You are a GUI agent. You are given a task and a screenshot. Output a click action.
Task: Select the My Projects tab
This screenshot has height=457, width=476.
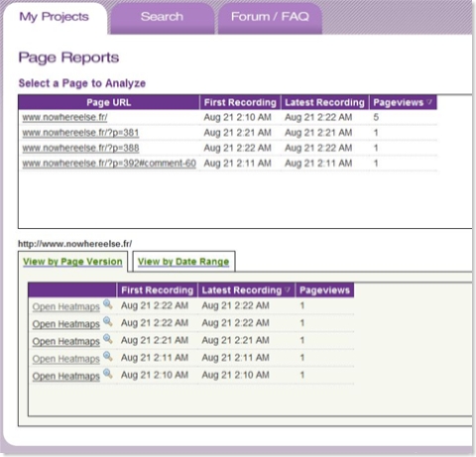point(55,17)
